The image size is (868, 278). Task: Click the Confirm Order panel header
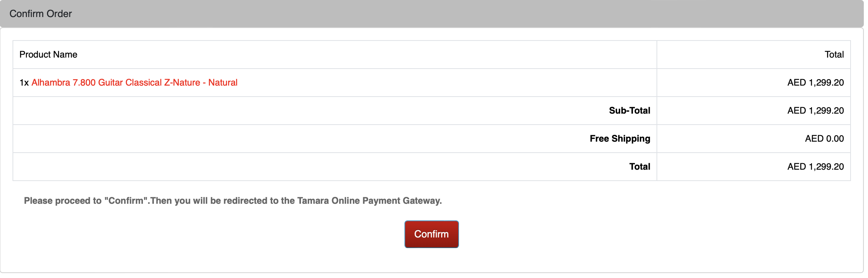click(41, 14)
